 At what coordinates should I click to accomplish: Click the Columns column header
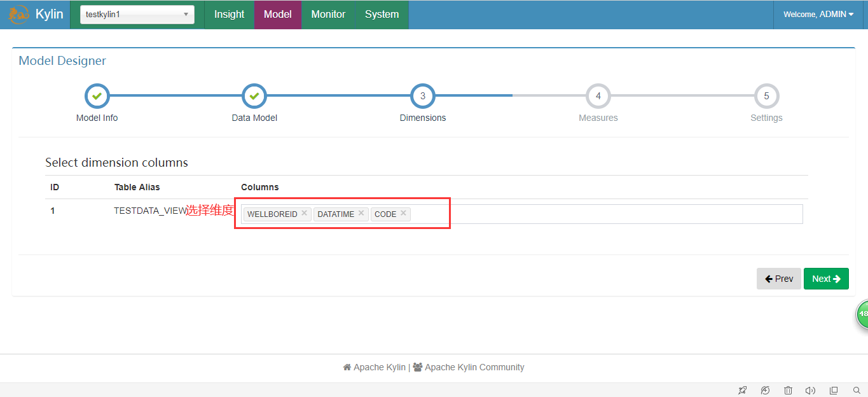tap(260, 187)
